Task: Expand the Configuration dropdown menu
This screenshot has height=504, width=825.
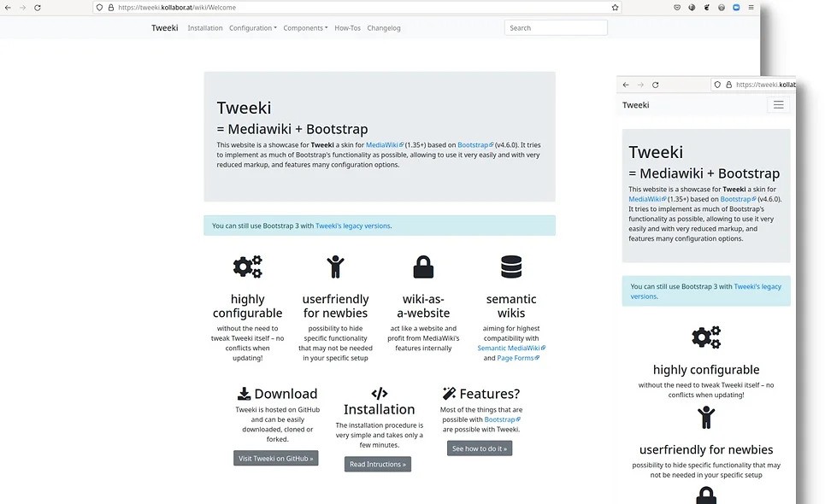Action: point(252,28)
